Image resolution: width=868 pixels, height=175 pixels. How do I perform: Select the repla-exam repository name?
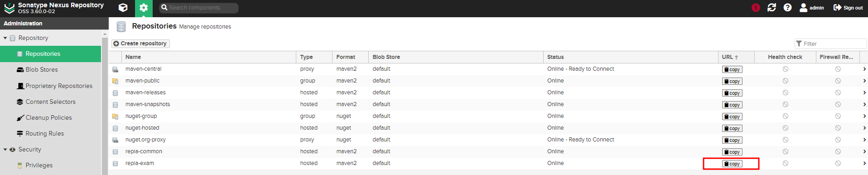click(140, 163)
